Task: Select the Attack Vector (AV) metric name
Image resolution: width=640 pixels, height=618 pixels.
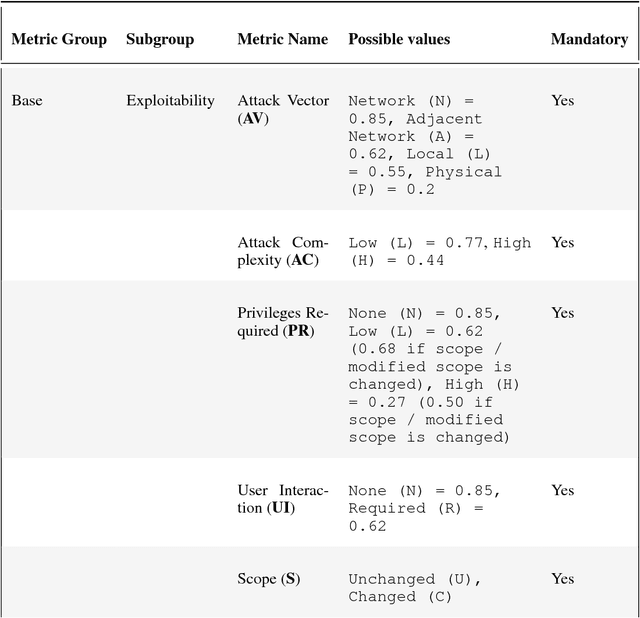Action: (282, 109)
